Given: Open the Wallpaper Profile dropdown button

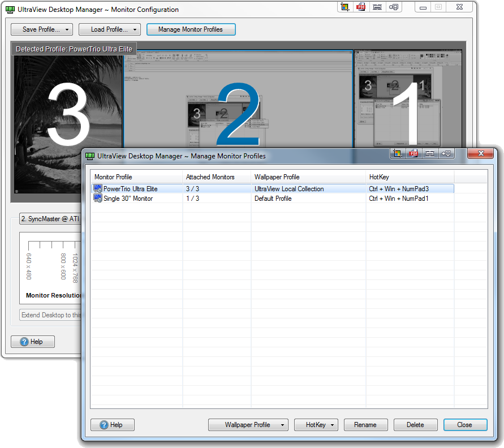Looking at the screenshot, I should pos(248,425).
